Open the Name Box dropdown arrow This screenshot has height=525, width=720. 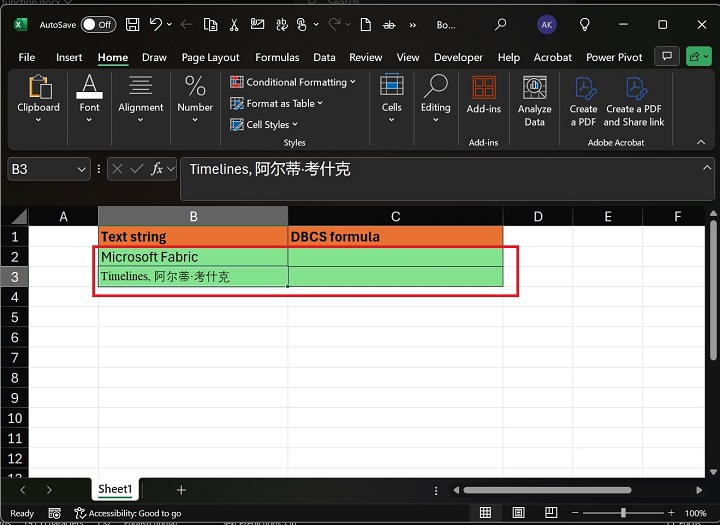click(x=82, y=170)
